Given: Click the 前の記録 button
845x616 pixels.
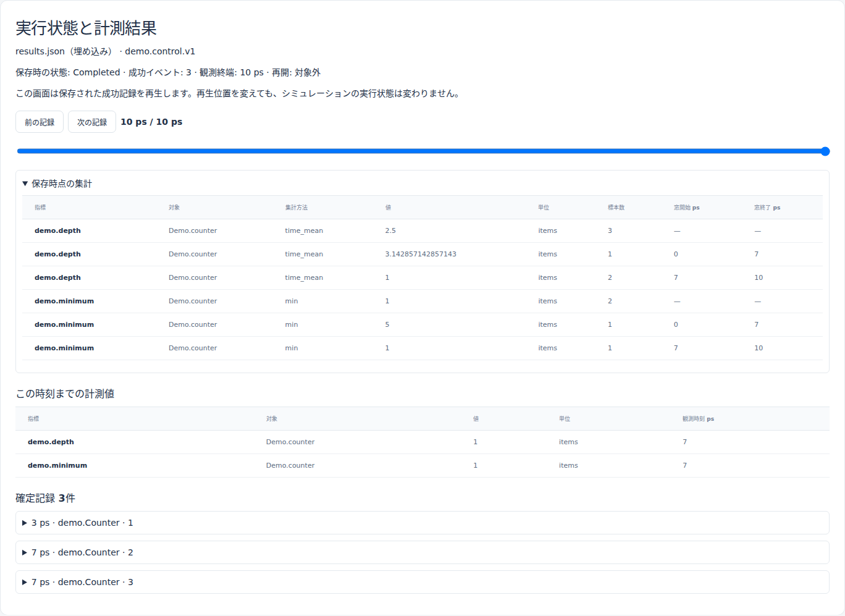Looking at the screenshot, I should coord(40,122).
